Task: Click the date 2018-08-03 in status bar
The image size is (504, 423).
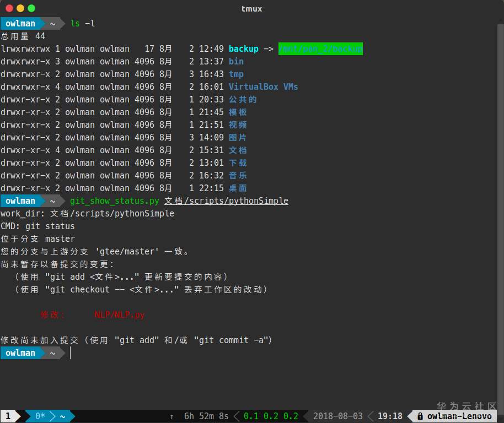Action: tap(338, 416)
